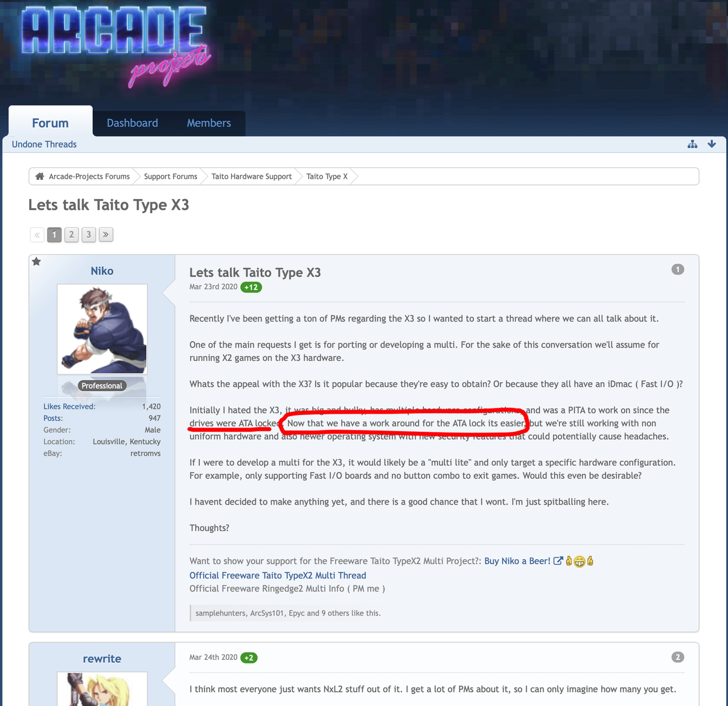Open rewrite's user profile name
The image size is (728, 706).
(x=102, y=659)
